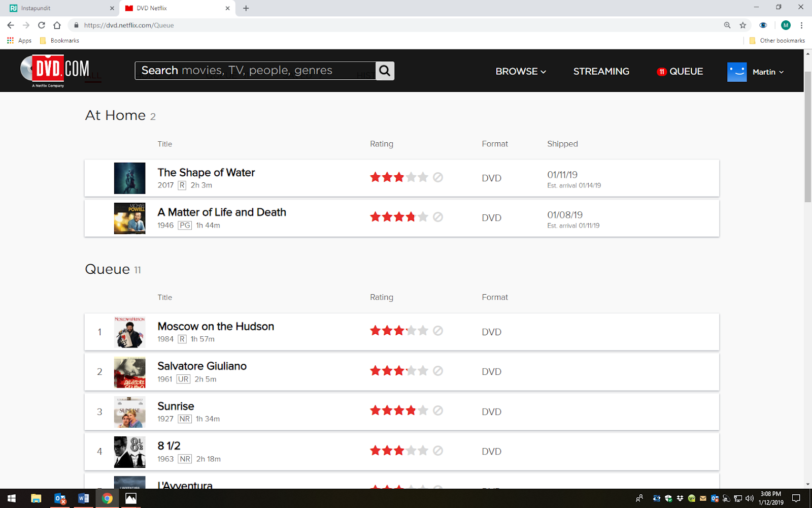Click the movie search input field
812x508 pixels.
click(255, 71)
